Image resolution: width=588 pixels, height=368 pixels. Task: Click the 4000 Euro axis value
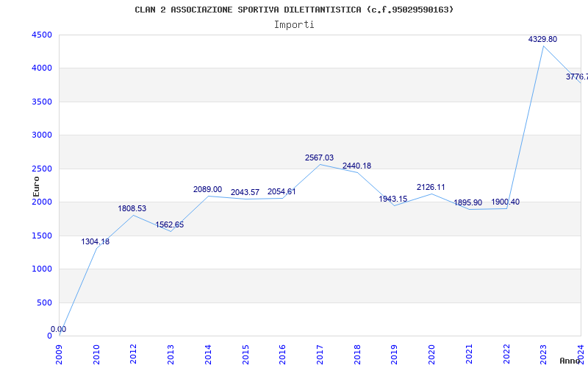tap(42, 68)
